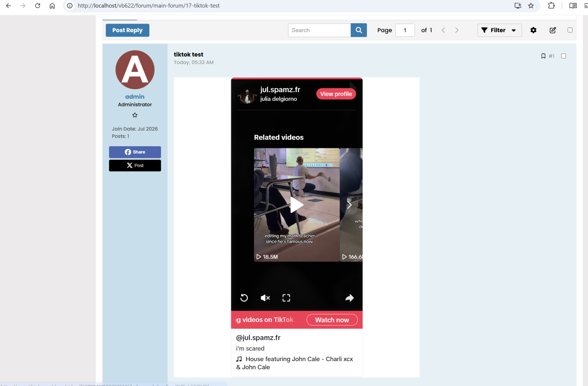Check the post #1 selection checkbox
This screenshot has height=386, width=588.
pyautogui.click(x=564, y=56)
